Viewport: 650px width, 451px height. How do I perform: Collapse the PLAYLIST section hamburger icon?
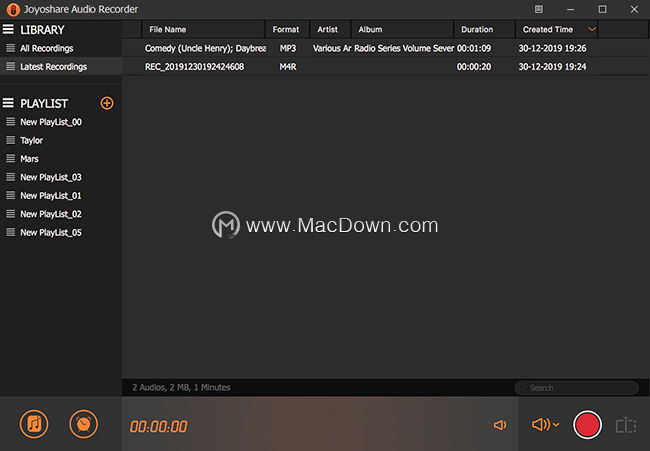click(8, 103)
